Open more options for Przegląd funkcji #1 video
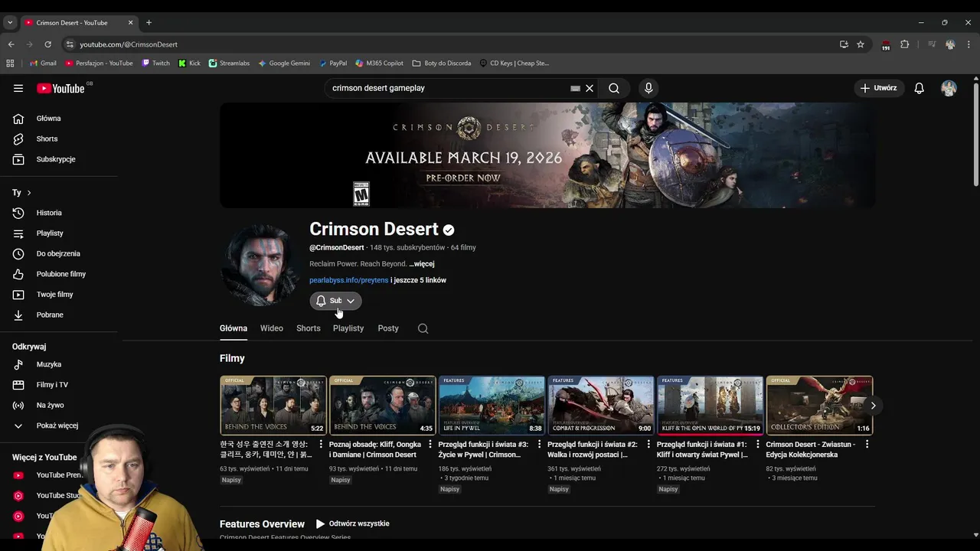Screen dimensions: 980x551 tap(758, 445)
